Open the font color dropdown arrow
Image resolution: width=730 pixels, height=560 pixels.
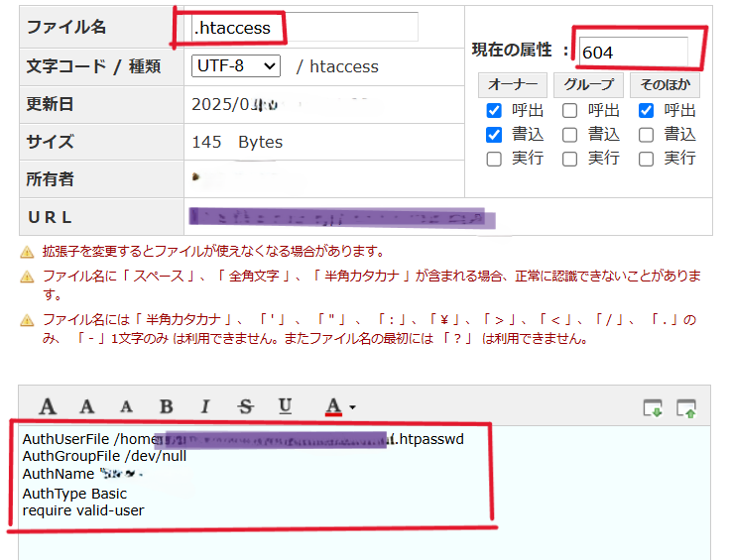(x=352, y=407)
